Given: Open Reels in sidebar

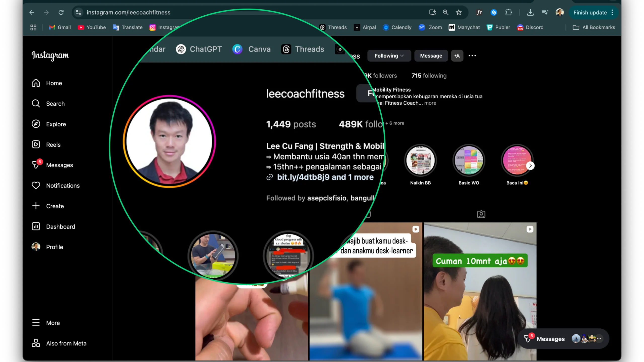Looking at the screenshot, I should point(46,145).
